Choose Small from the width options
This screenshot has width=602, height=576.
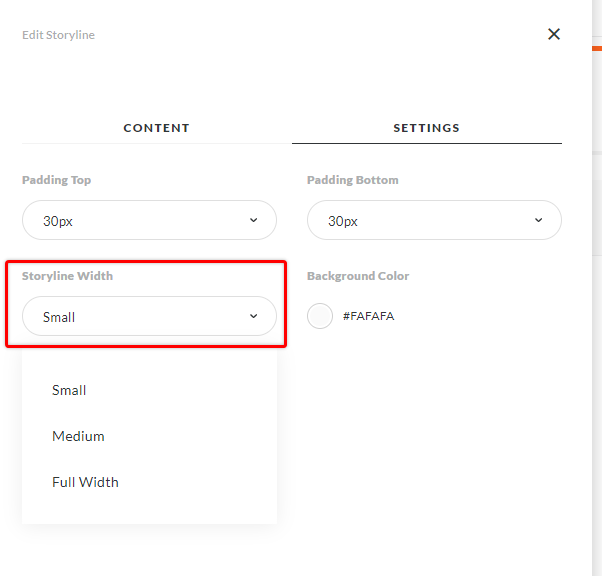(x=69, y=390)
